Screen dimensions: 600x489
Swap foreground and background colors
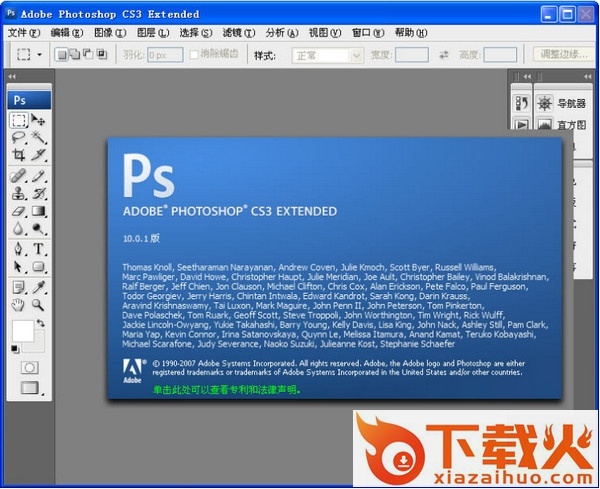coord(40,323)
